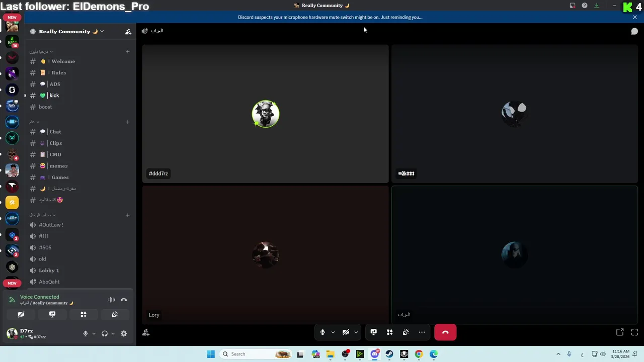Expand microphone options in call control bar
The image size is (644, 362).
coord(333,332)
